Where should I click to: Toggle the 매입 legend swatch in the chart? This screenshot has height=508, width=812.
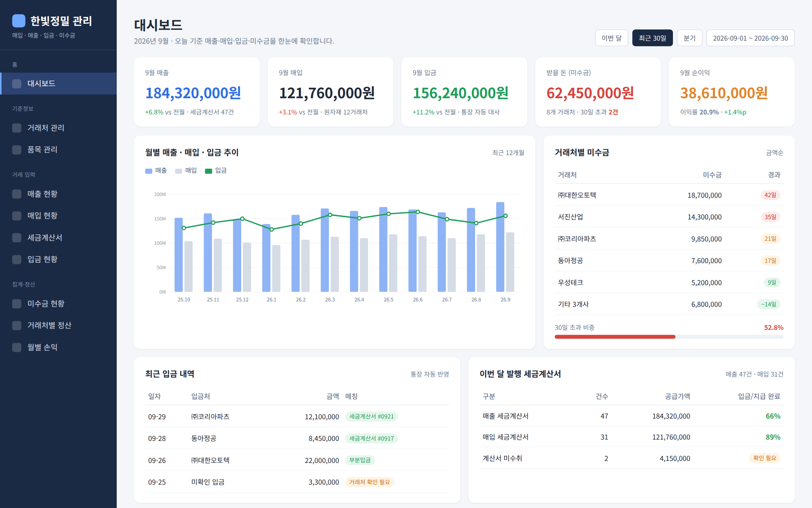[x=179, y=171]
